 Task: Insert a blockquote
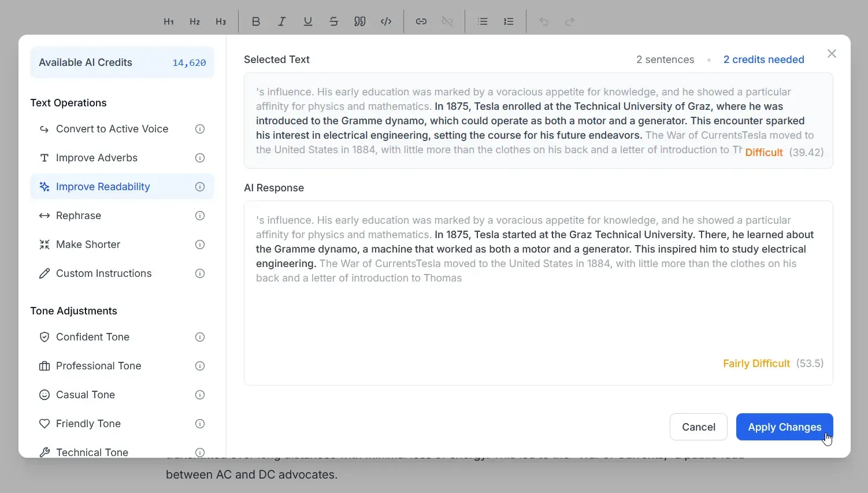360,21
